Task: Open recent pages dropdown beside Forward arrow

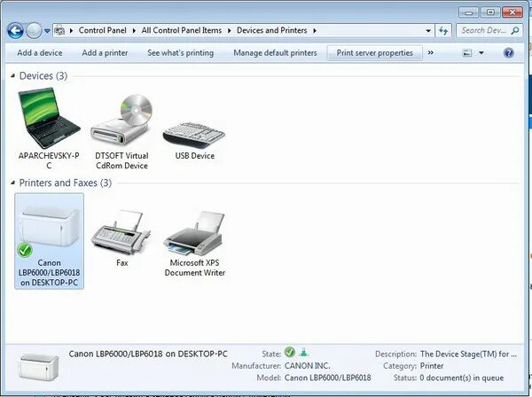Action: (47, 31)
